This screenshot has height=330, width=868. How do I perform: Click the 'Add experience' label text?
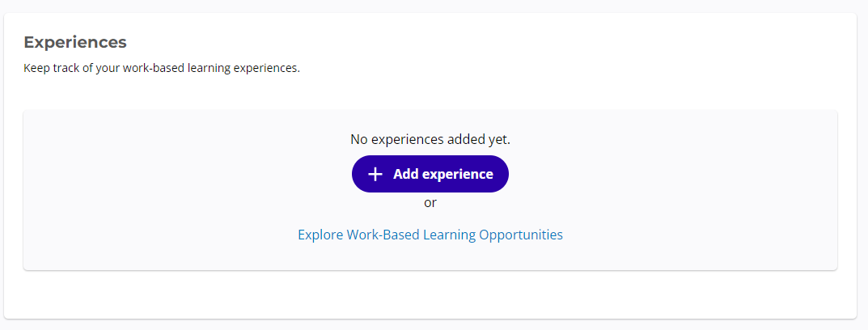(x=442, y=174)
